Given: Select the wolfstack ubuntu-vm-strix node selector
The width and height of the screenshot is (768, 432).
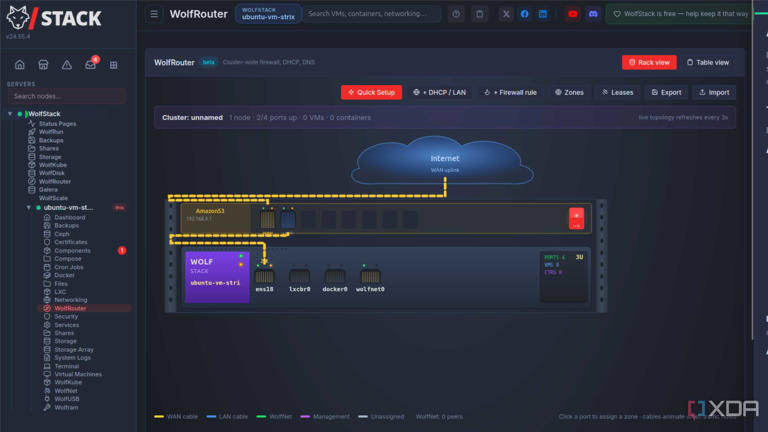Looking at the screenshot, I should [268, 14].
